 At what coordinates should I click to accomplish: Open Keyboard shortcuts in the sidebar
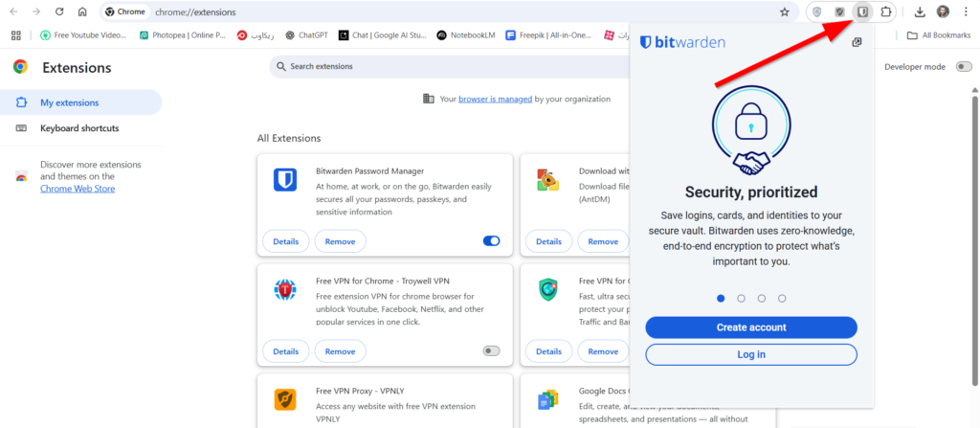80,128
